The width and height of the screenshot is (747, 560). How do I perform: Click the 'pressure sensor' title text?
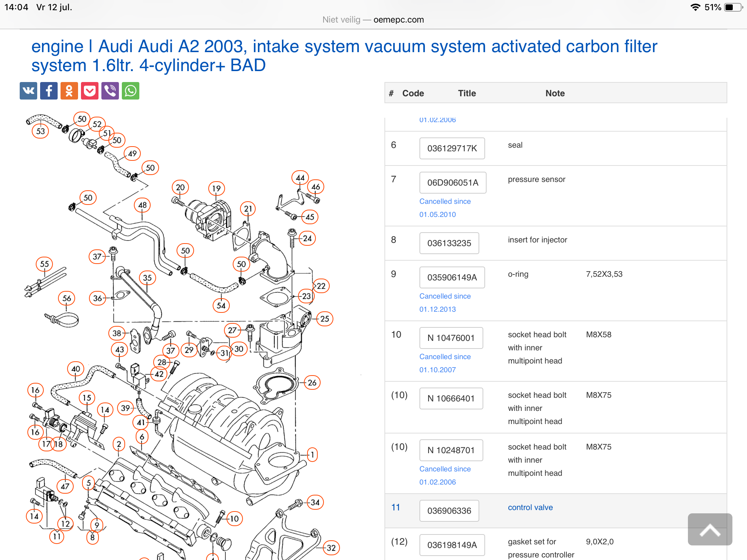(537, 179)
